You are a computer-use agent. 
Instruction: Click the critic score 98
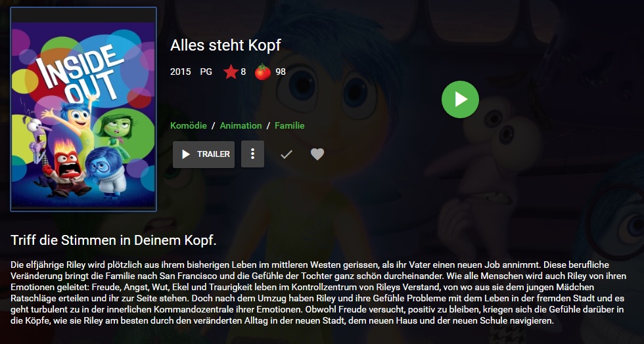coord(281,72)
